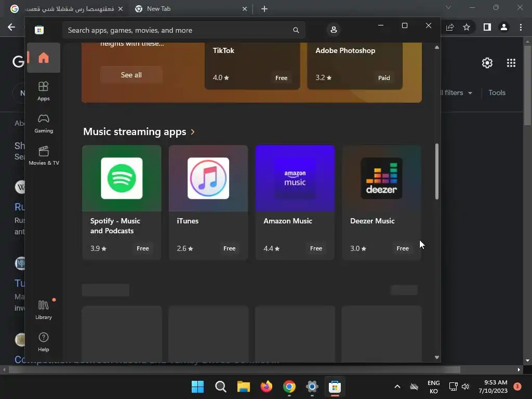
Task: Click the taskbar Search icon
Action: 220,387
